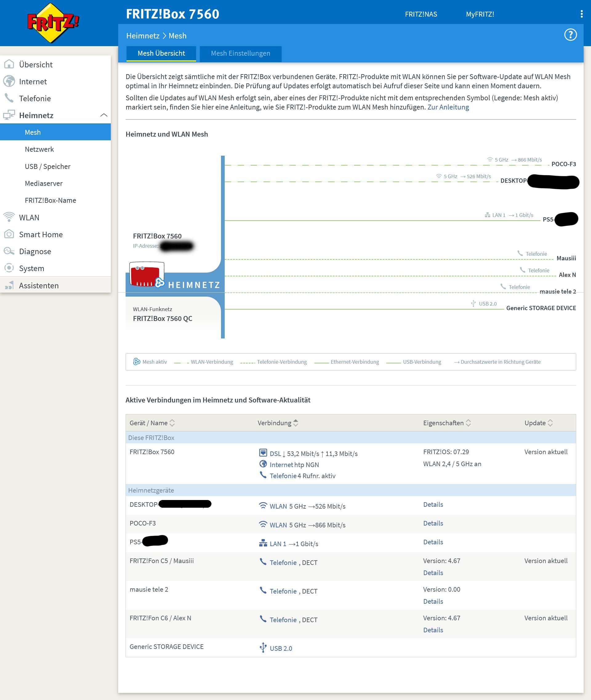591x700 pixels.
Task: Open Details for POCO-F3
Action: click(433, 523)
